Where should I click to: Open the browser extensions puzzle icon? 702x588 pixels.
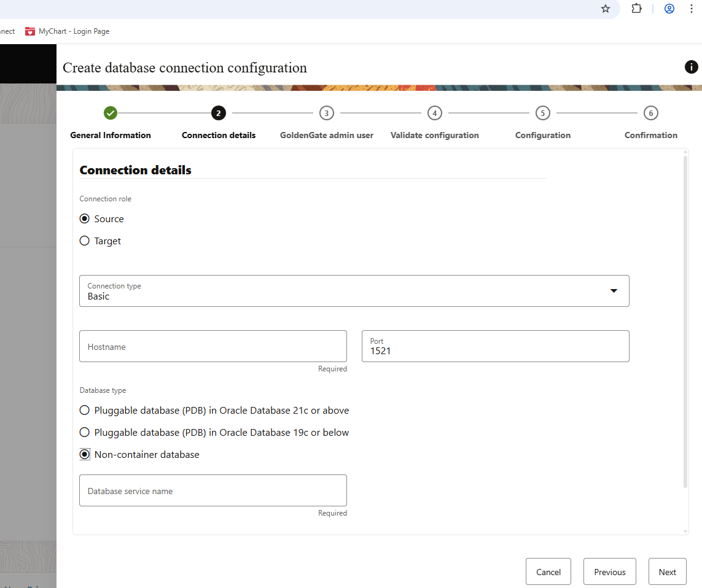tap(636, 9)
